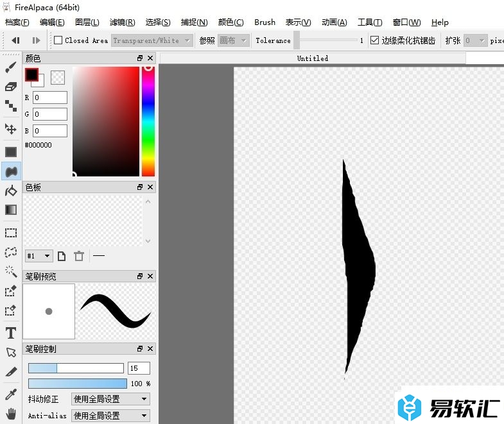
Task: Close the 色板 palette panel
Action: pyautogui.click(x=150, y=187)
